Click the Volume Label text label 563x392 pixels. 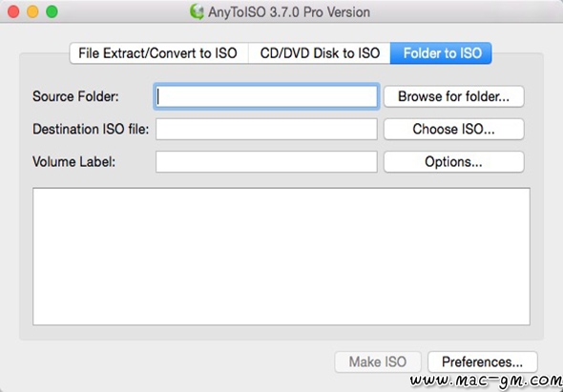point(74,162)
